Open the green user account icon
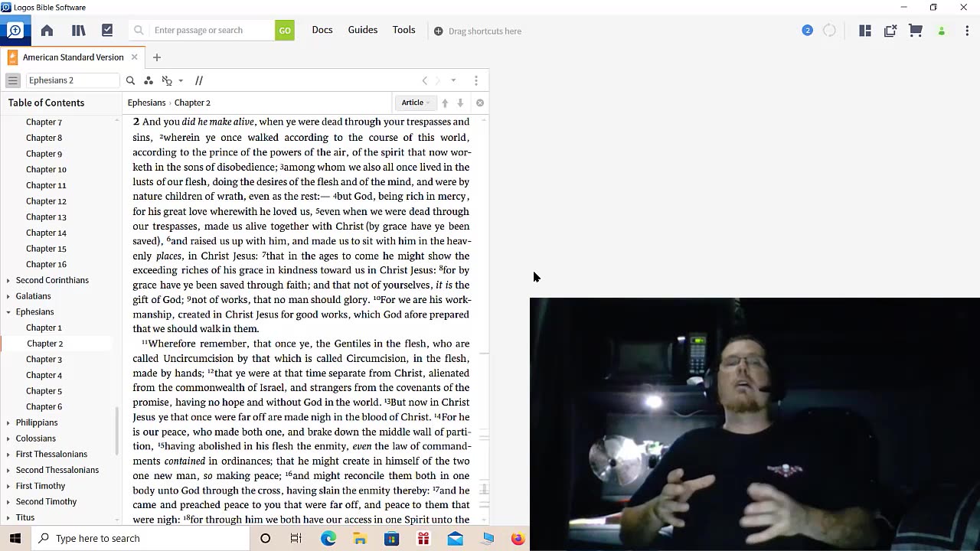This screenshot has height=551, width=980. pos(942,31)
